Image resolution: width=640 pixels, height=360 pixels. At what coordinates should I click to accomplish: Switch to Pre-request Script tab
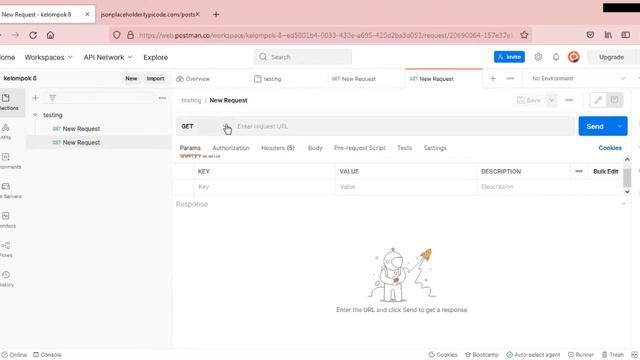[x=360, y=148]
